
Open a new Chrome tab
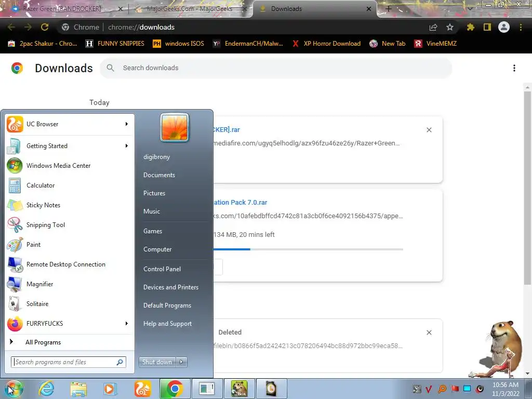(389, 9)
